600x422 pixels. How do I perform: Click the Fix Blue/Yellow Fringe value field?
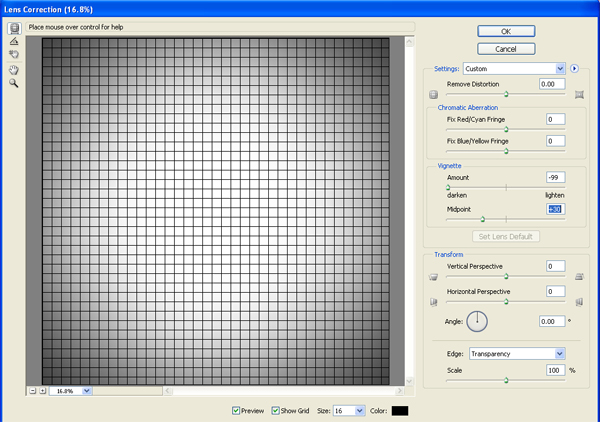point(556,141)
